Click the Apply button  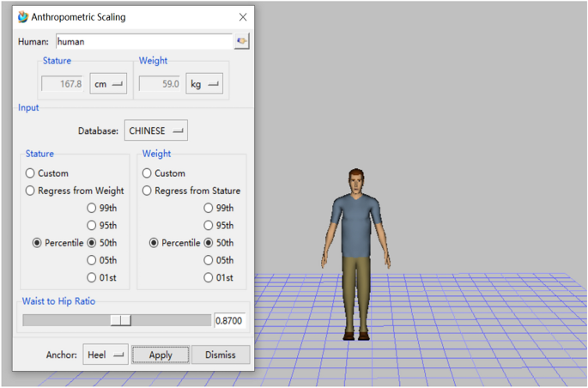161,355
